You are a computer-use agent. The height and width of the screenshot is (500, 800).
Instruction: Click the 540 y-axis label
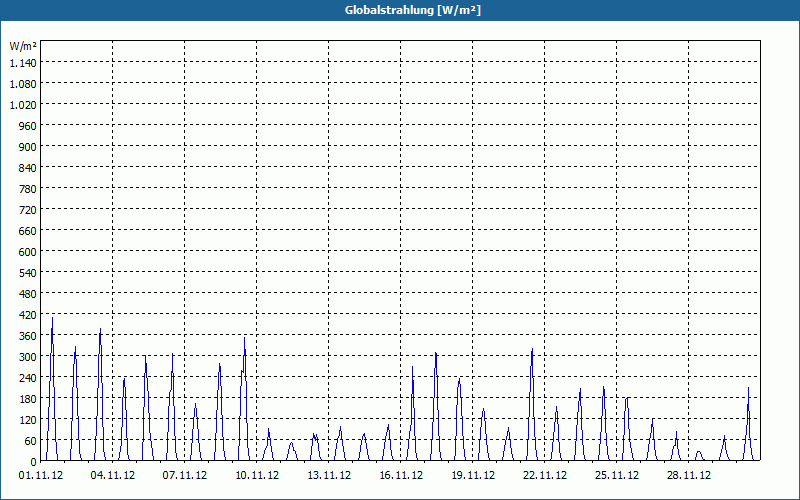[x=28, y=273]
